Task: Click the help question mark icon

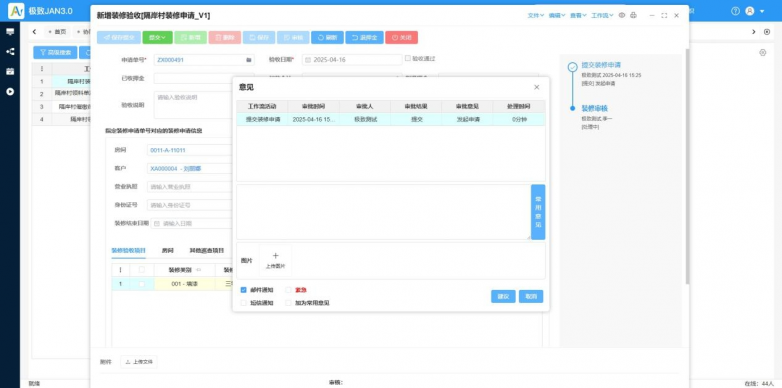Action: coord(735,11)
